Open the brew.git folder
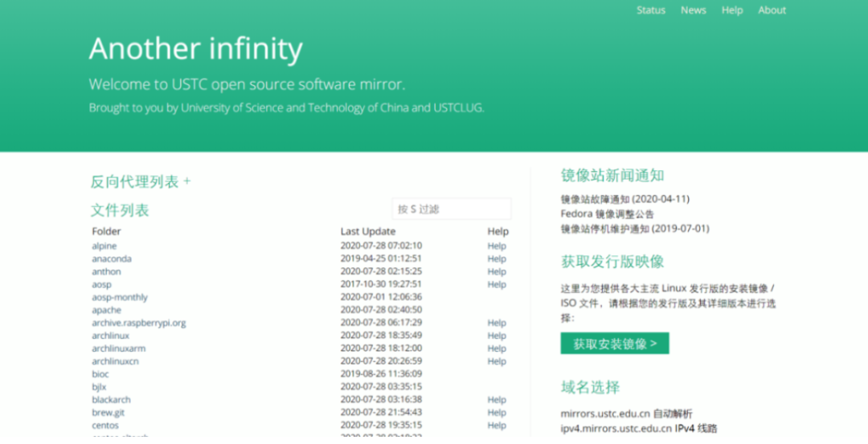 [x=108, y=413]
